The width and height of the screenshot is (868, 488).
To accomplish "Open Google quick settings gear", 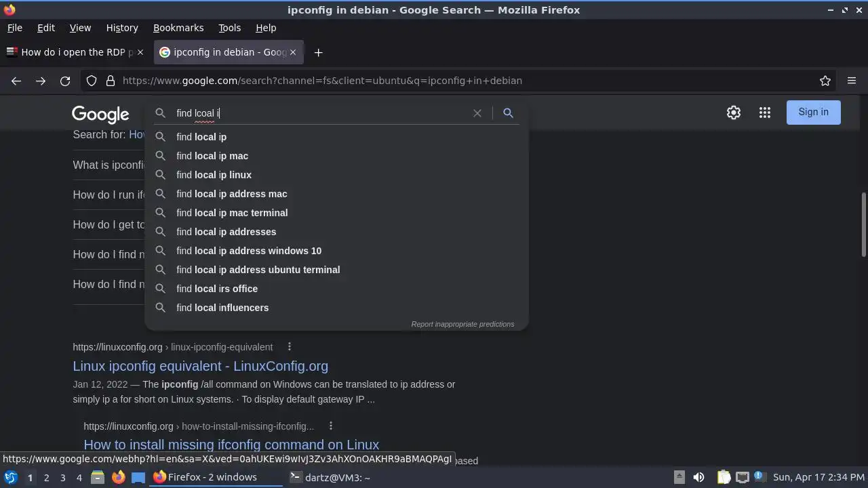I will [x=734, y=113].
